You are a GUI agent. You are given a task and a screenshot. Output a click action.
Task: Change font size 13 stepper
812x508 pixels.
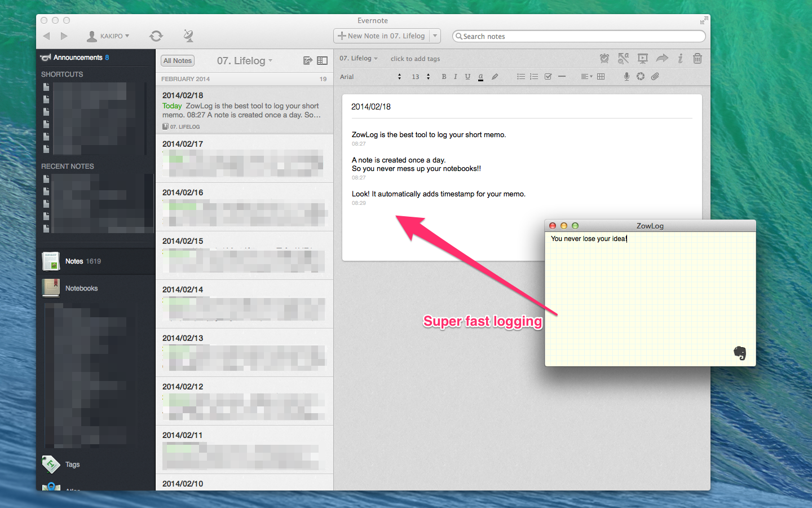click(428, 77)
